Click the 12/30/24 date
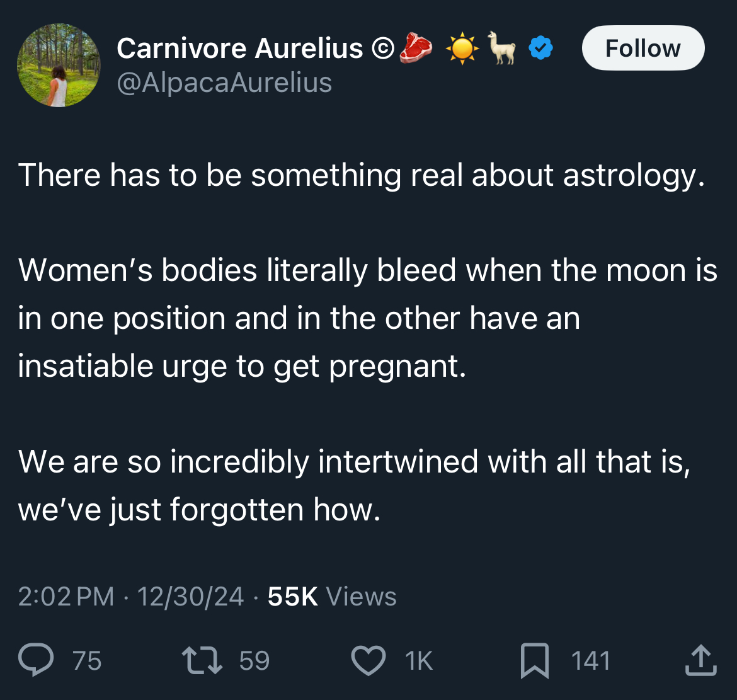The image size is (737, 700). pos(190,596)
